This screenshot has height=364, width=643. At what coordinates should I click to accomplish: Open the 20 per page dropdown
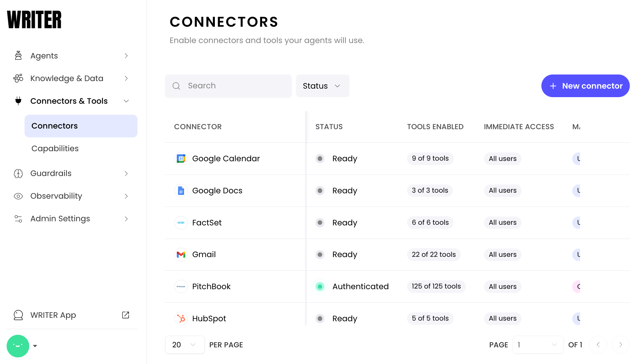pyautogui.click(x=185, y=345)
